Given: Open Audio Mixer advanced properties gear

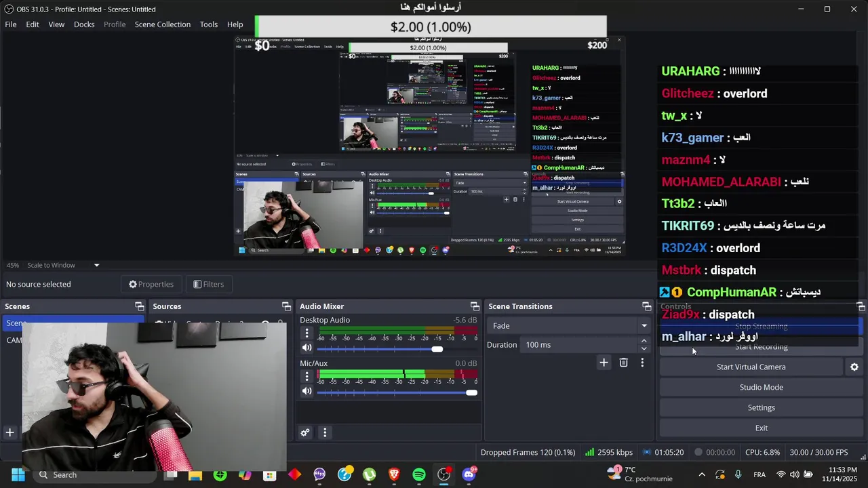Looking at the screenshot, I should 305,432.
